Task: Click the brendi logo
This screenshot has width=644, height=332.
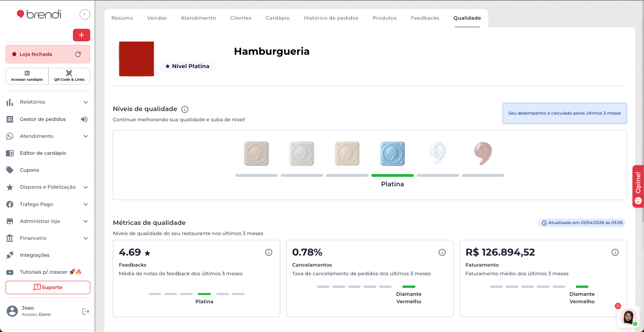Action: (x=39, y=15)
